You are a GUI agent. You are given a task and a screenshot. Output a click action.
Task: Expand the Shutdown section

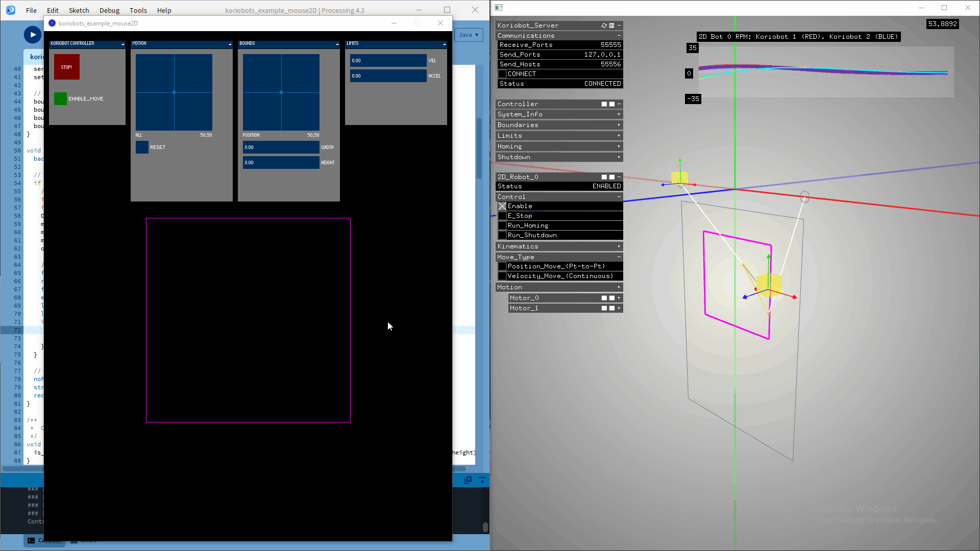(x=619, y=157)
